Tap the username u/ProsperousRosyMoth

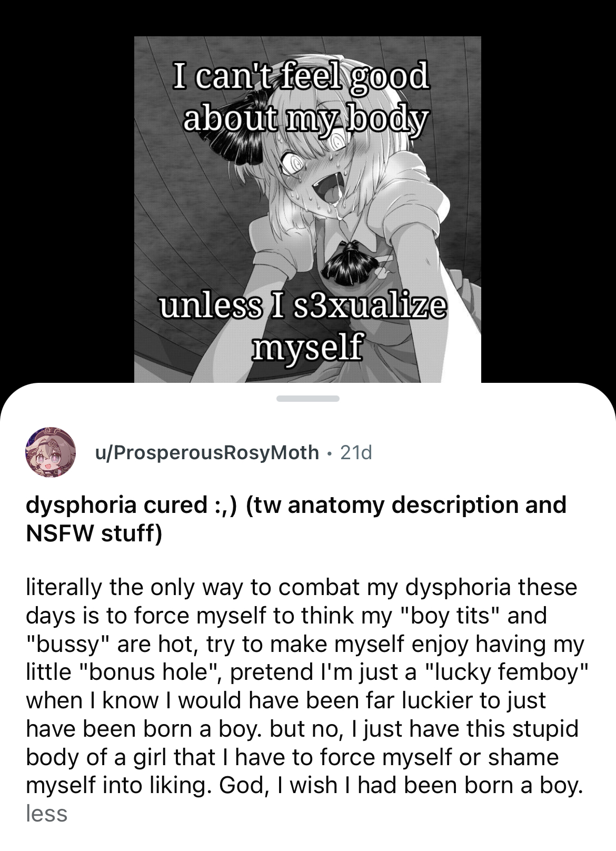206,452
